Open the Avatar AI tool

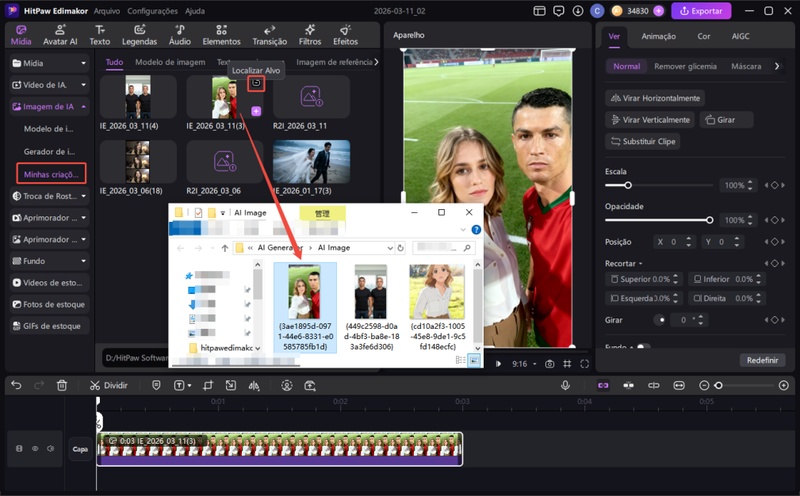coord(60,35)
